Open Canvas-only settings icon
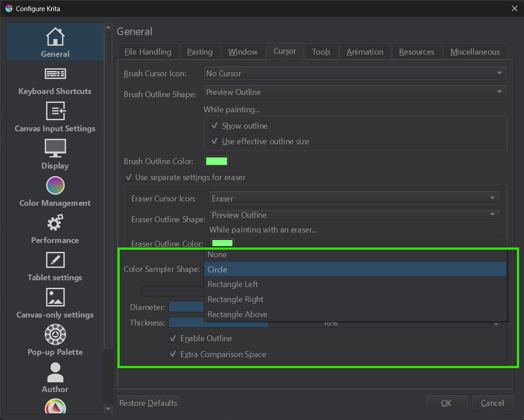524x420 pixels. point(55,297)
